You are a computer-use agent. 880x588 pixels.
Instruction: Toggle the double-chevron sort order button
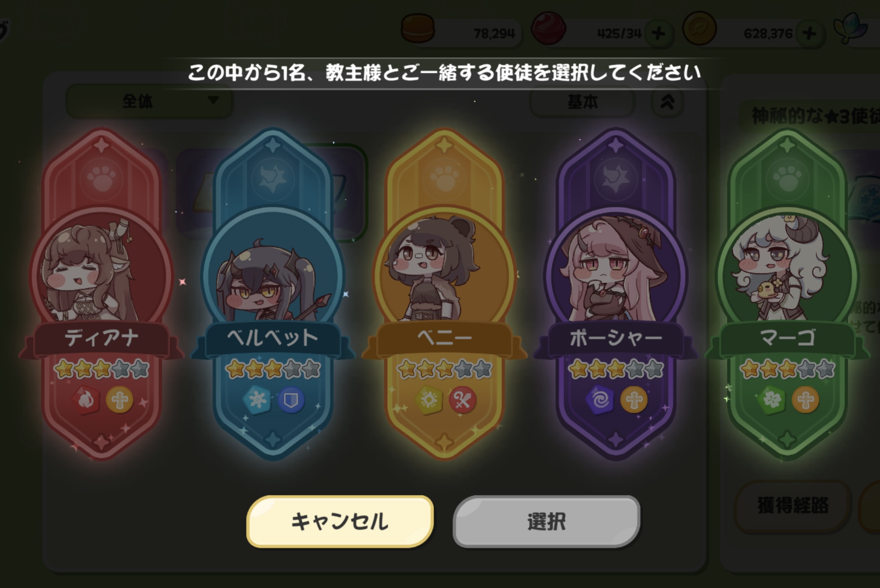(x=668, y=102)
